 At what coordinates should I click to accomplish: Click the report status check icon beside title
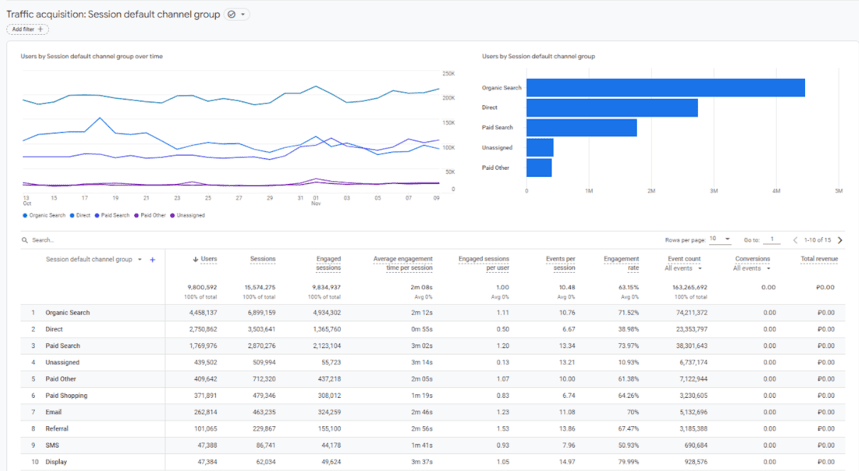[232, 15]
